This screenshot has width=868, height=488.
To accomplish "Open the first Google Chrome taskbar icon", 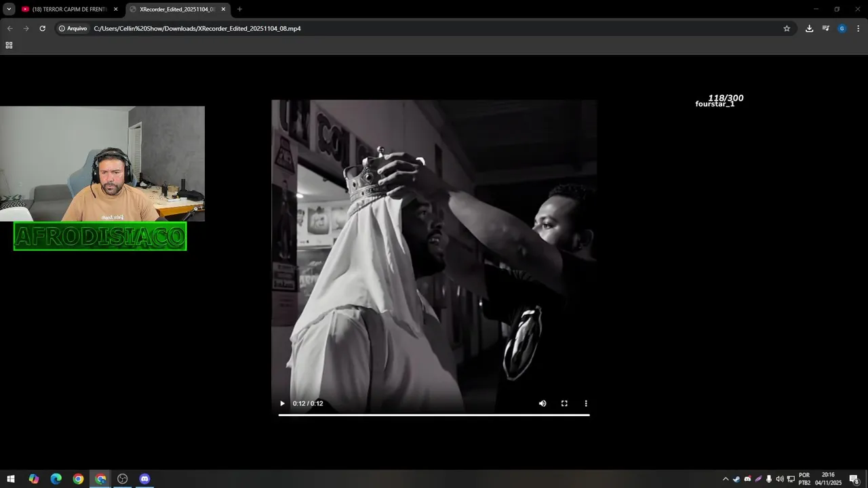I will pos(78,479).
